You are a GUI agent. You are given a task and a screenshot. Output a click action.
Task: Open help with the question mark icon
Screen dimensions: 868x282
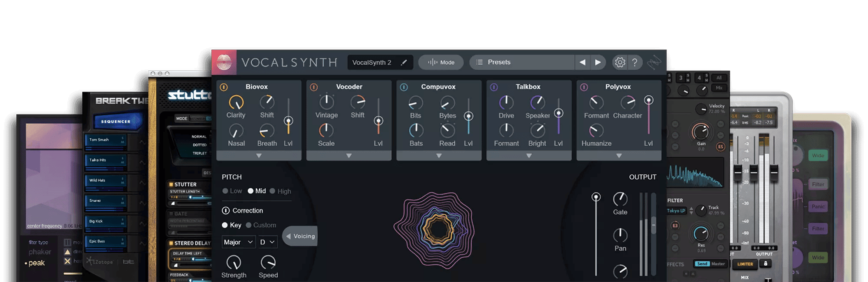(x=635, y=62)
